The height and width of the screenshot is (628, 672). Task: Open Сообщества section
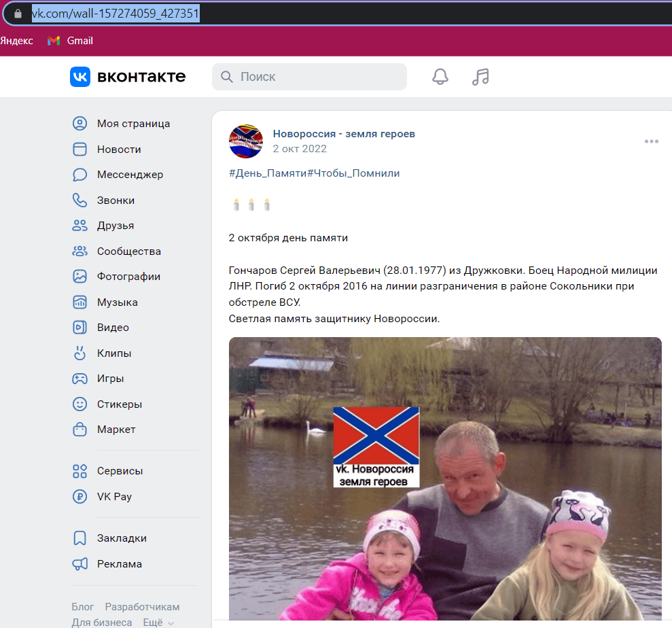(128, 251)
